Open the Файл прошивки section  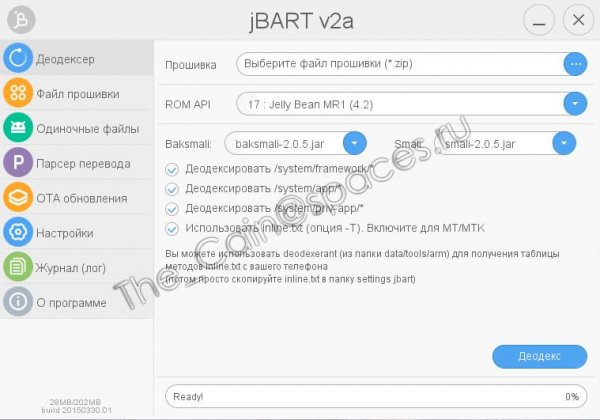[x=77, y=93]
